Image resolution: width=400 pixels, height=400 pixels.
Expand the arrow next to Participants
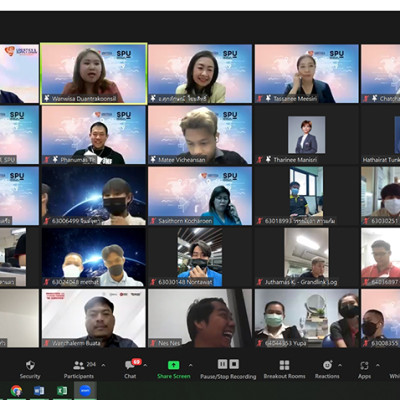click(x=103, y=365)
